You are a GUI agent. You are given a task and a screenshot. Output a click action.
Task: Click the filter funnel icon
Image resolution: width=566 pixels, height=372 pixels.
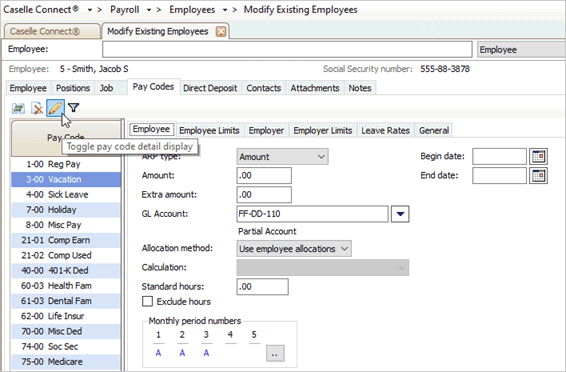click(x=74, y=108)
